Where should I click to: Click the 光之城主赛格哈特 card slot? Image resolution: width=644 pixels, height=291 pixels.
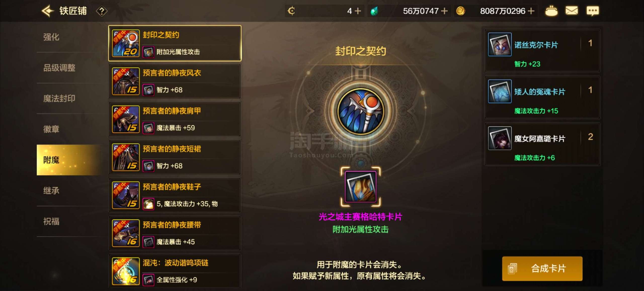pyautogui.click(x=360, y=187)
